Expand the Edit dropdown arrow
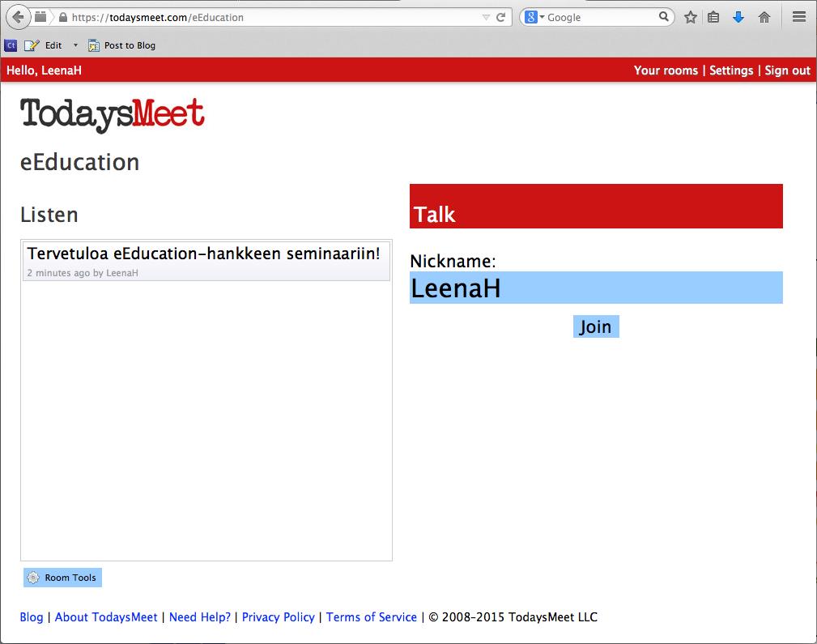817x644 pixels. 75,45
